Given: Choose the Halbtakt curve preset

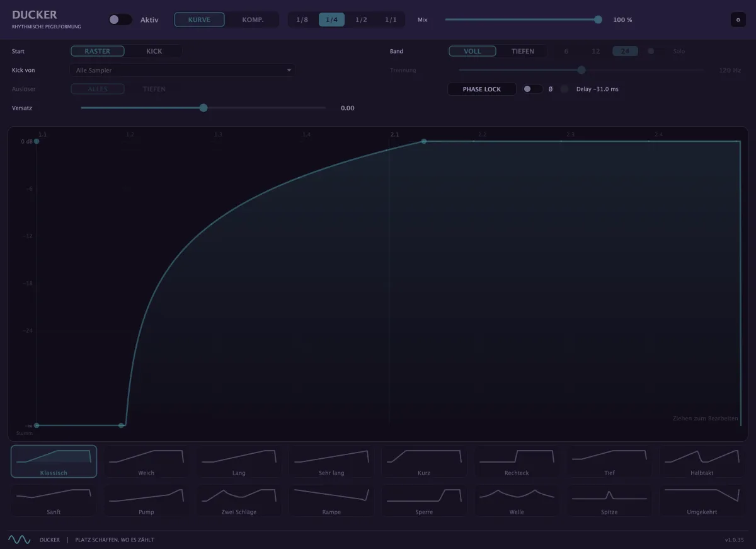Looking at the screenshot, I should point(702,461).
